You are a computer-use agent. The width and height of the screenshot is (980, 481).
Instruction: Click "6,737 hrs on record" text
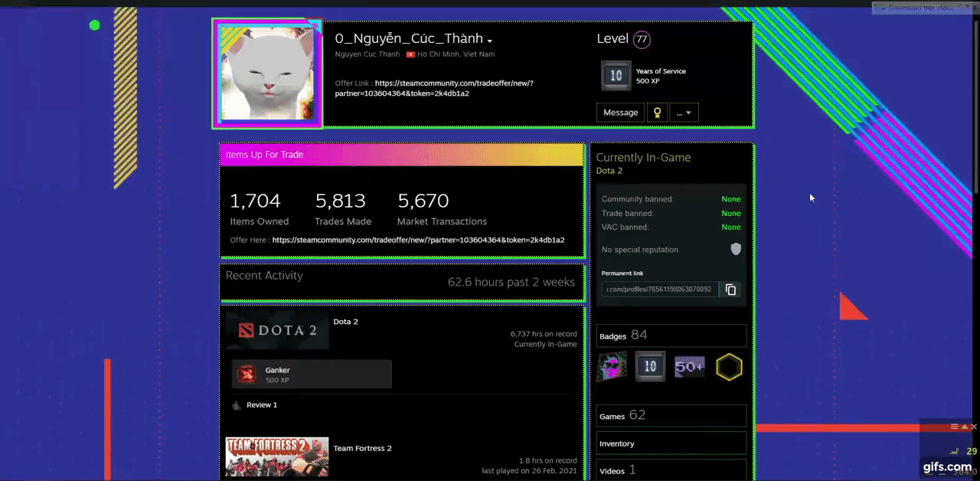pos(544,334)
